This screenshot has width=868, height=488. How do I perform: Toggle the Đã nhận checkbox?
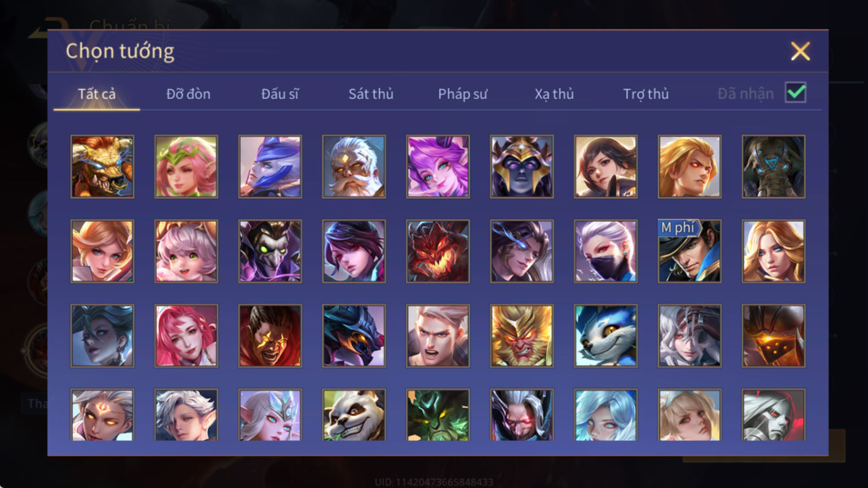pyautogui.click(x=796, y=92)
